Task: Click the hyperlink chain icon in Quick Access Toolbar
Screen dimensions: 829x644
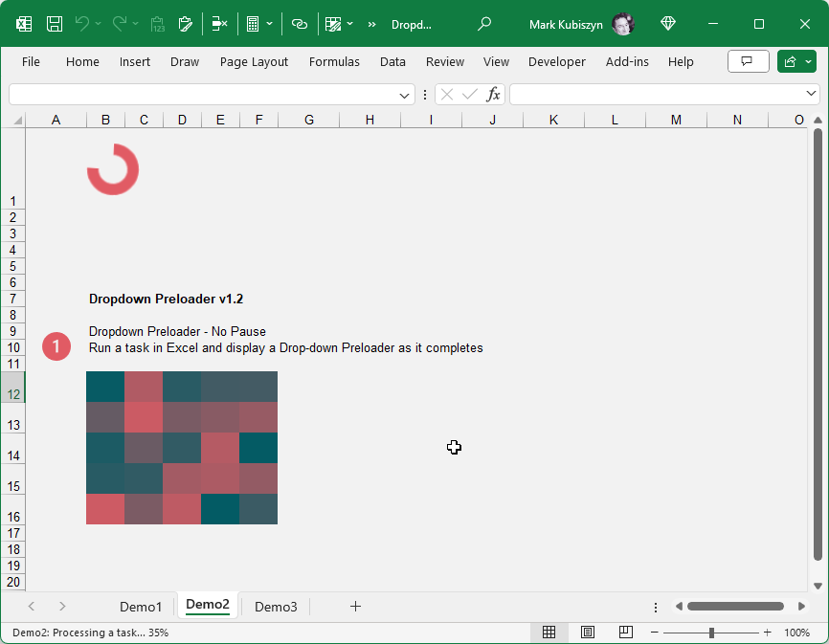Action: point(300,24)
